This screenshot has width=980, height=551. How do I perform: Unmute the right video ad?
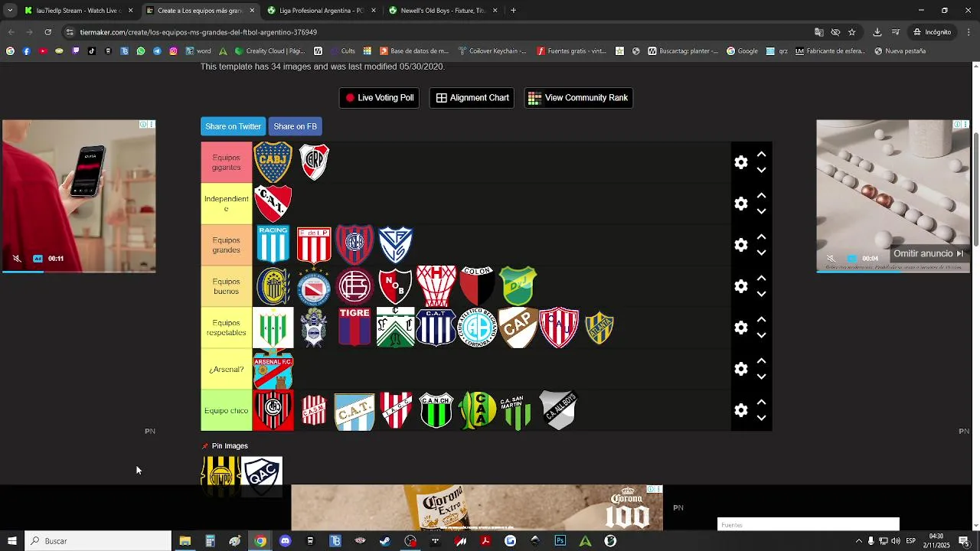831,259
